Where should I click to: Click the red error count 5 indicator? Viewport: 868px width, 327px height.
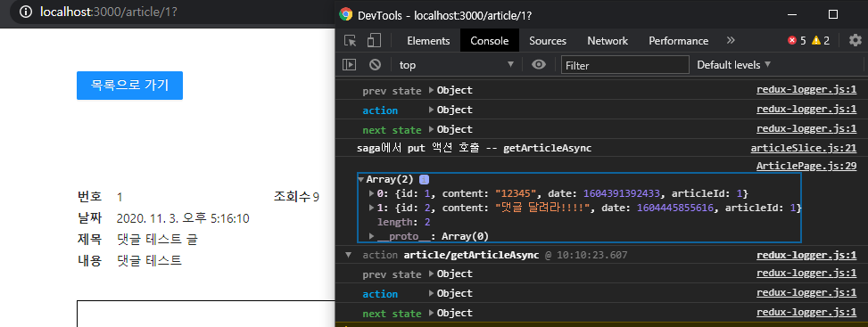(798, 40)
